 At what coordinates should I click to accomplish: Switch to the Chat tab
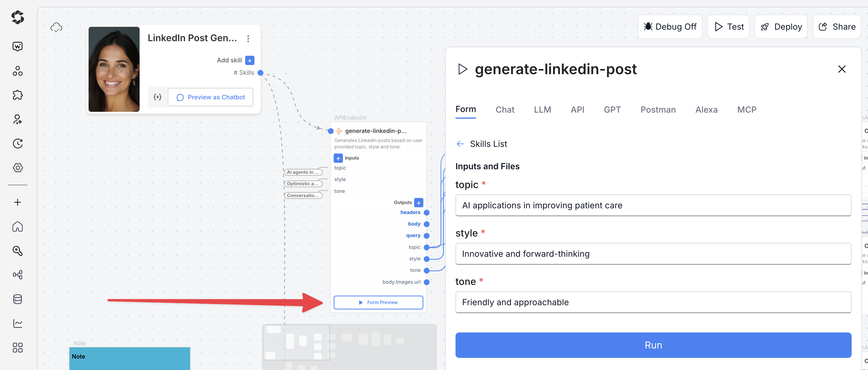pos(505,110)
